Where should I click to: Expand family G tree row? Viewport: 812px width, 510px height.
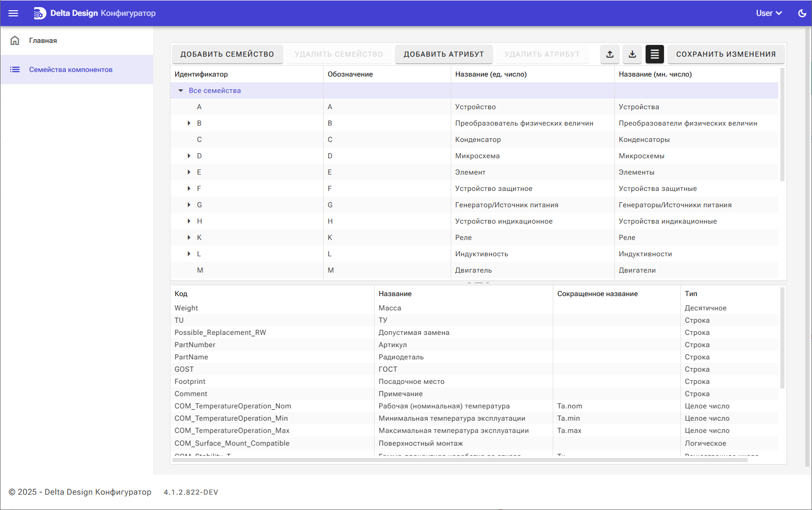pos(189,205)
